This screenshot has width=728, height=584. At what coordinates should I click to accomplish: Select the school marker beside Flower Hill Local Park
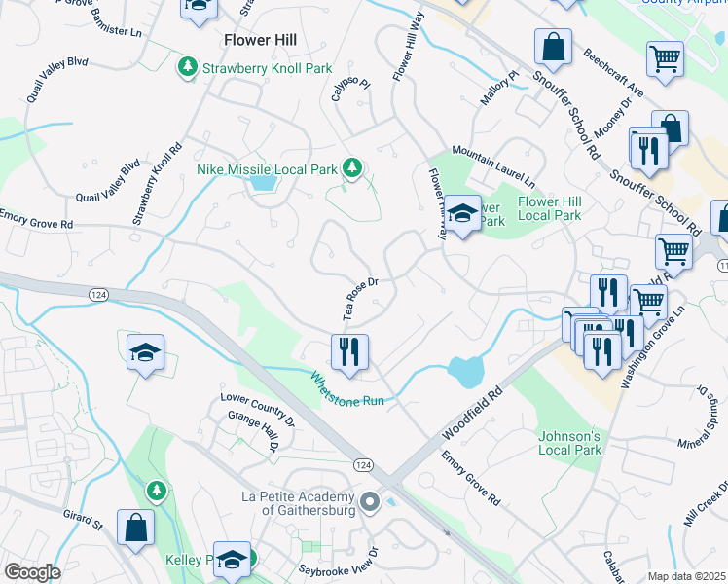pyautogui.click(x=462, y=216)
